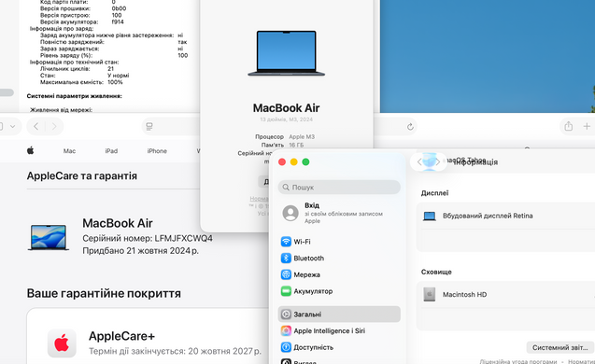Go forward in Safari toolbar
595x364 pixels.
tap(54, 126)
